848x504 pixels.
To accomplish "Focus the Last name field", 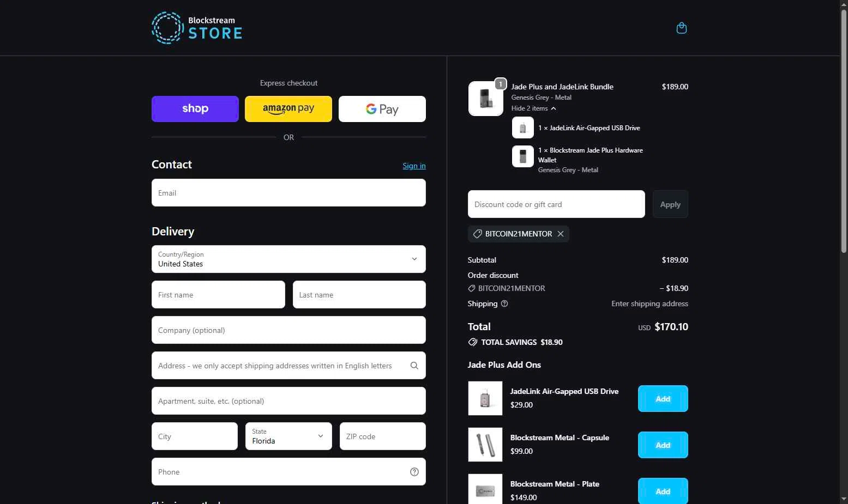I will [x=359, y=295].
